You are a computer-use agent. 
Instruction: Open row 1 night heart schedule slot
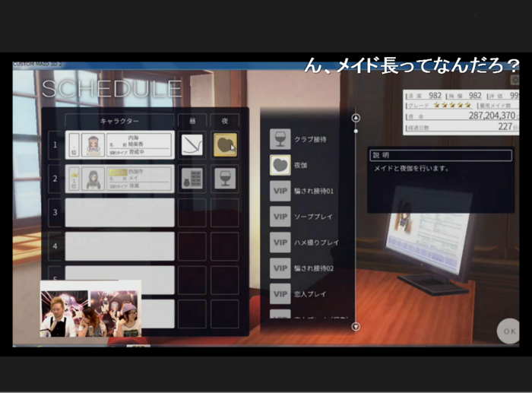point(225,145)
